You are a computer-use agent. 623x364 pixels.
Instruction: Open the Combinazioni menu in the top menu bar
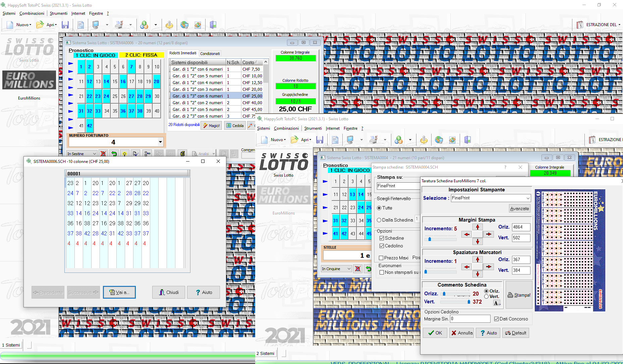click(32, 13)
